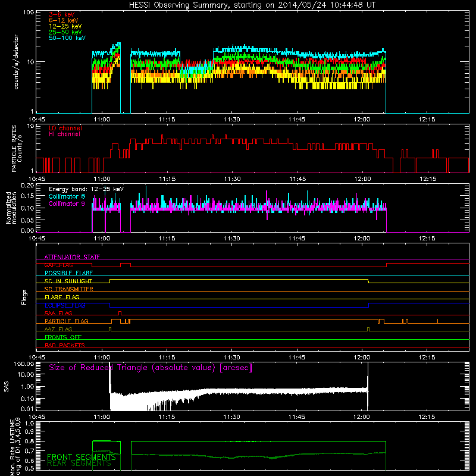
Task: Click the PARTICLE_FLAG label
Action: click(x=67, y=321)
